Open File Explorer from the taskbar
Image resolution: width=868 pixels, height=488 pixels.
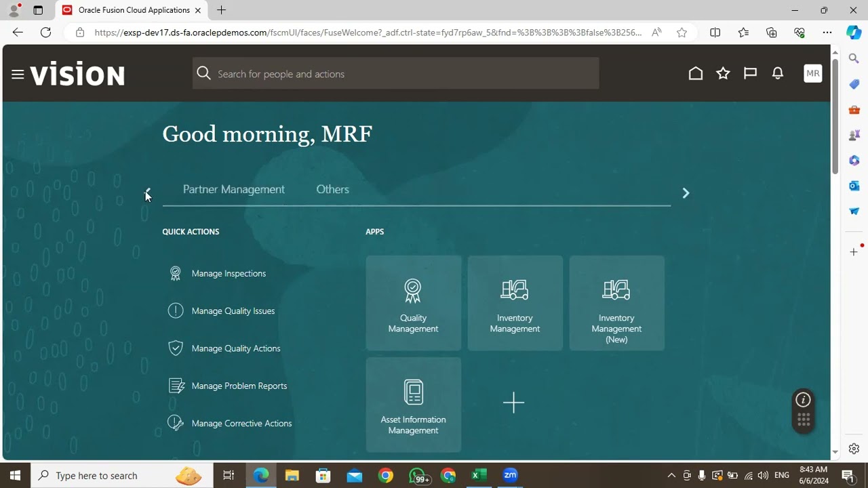[292, 476]
